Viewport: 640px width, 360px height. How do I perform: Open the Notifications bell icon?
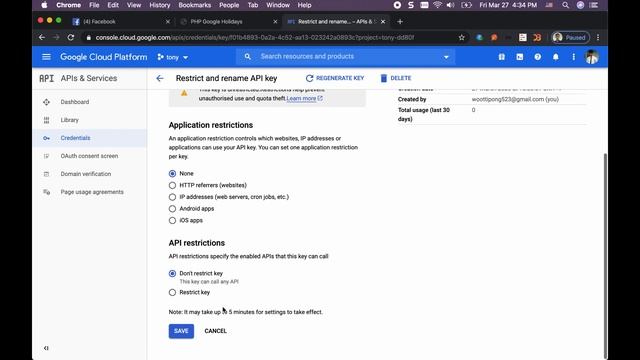tap(556, 57)
